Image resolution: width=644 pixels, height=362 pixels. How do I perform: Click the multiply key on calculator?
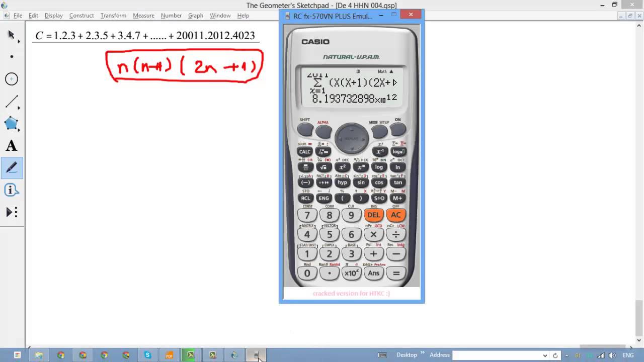click(373, 234)
